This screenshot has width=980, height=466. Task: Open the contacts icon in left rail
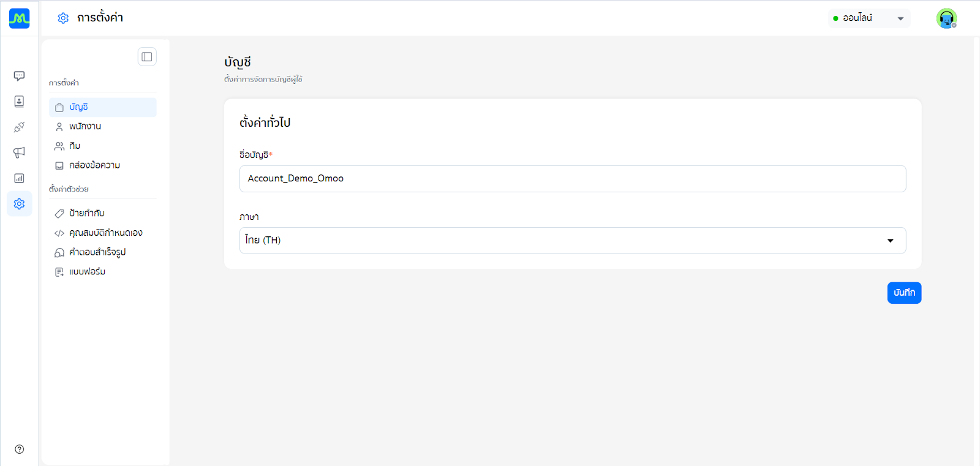pos(19,102)
